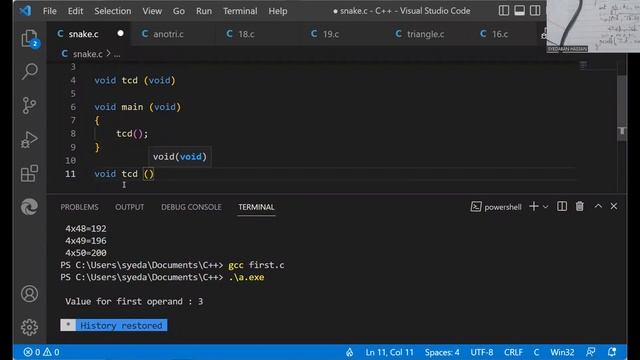Change encoding via UTF-8 status item
The image size is (640, 360).
(x=482, y=352)
